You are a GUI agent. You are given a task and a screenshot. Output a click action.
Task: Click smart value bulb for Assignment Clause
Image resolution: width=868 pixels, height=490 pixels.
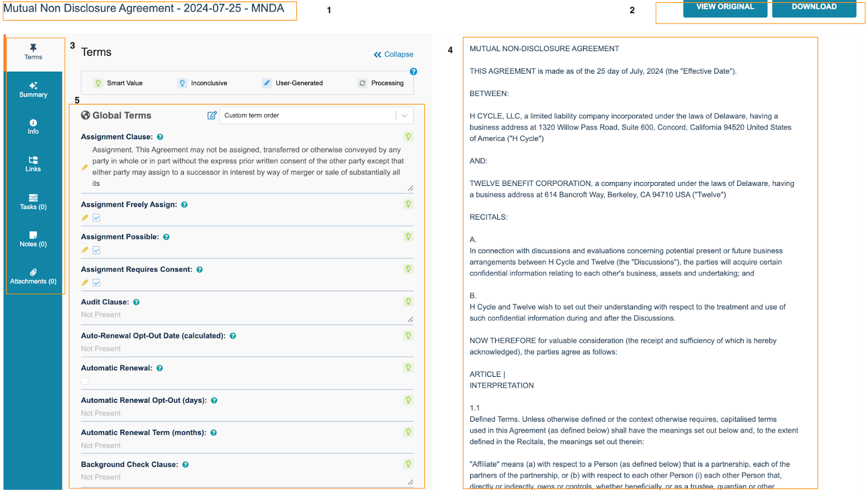coord(409,137)
